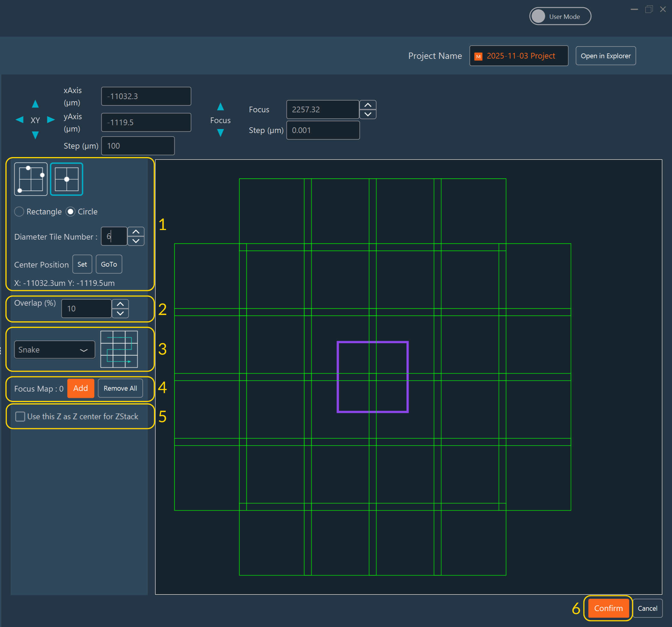Select the center-point tiling mode icon
Viewport: 672px width, 627px height.
pos(67,179)
